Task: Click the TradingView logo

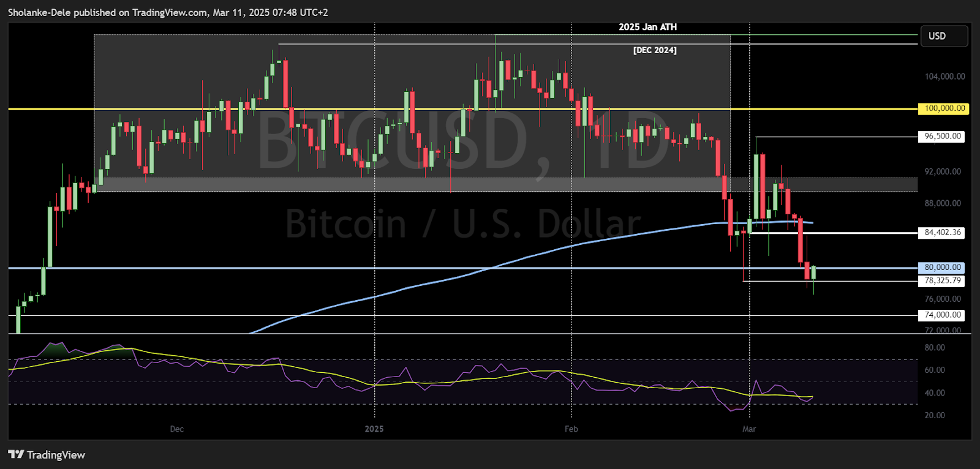Action: [x=47, y=454]
